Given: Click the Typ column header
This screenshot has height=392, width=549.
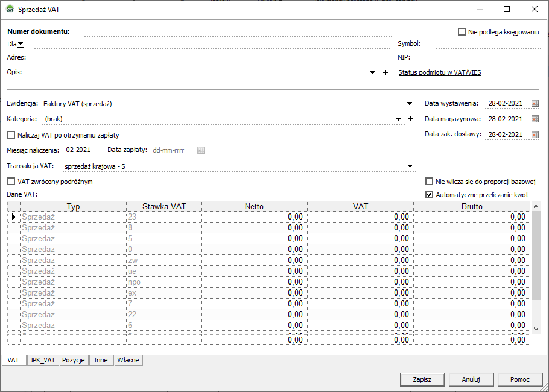Looking at the screenshot, I should [73, 206].
